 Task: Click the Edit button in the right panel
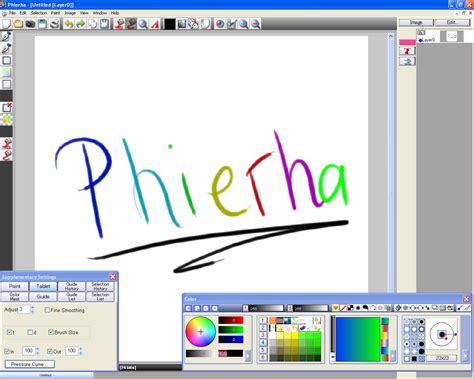(x=452, y=22)
